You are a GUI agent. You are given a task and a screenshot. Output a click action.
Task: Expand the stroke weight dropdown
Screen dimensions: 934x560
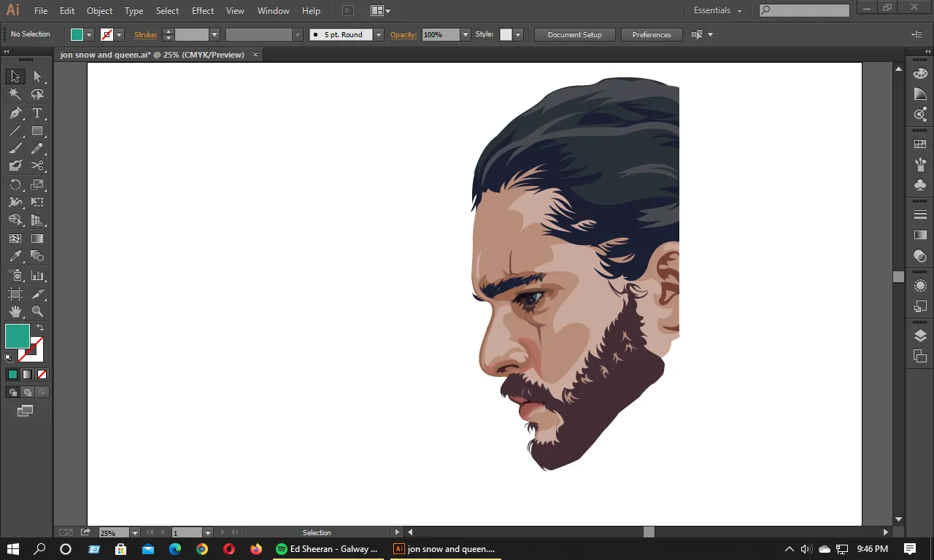pyautogui.click(x=215, y=34)
